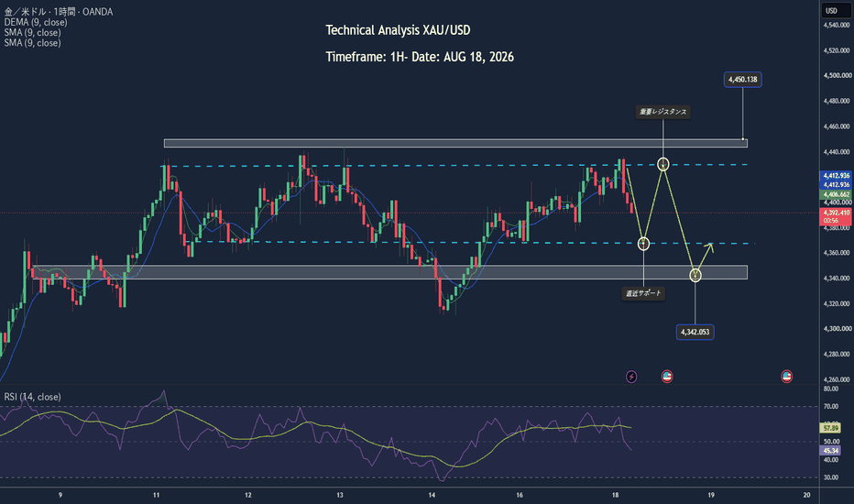Click date label 16 on time axis
The width and height of the screenshot is (854, 504).
(x=520, y=495)
